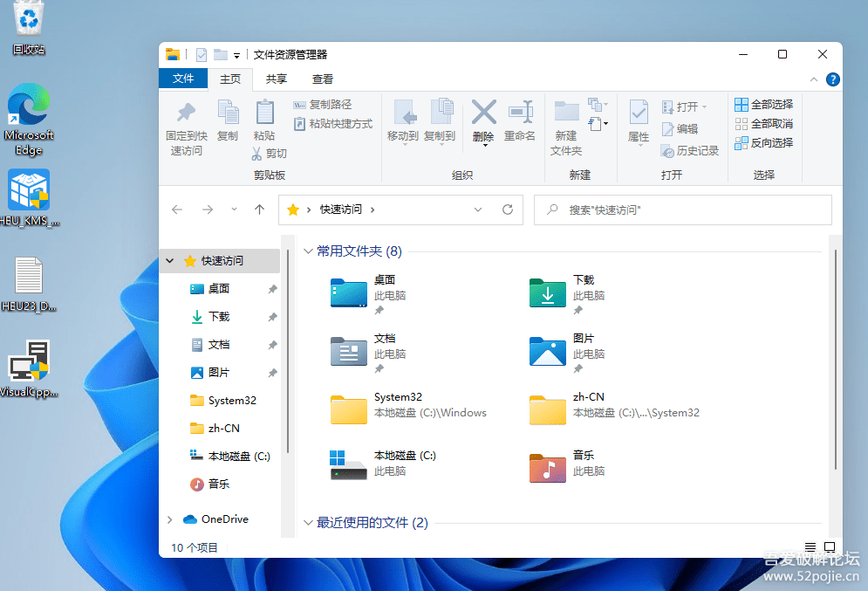Click 反向选择 in the ribbon
This screenshot has width=868, height=591.
[764, 143]
